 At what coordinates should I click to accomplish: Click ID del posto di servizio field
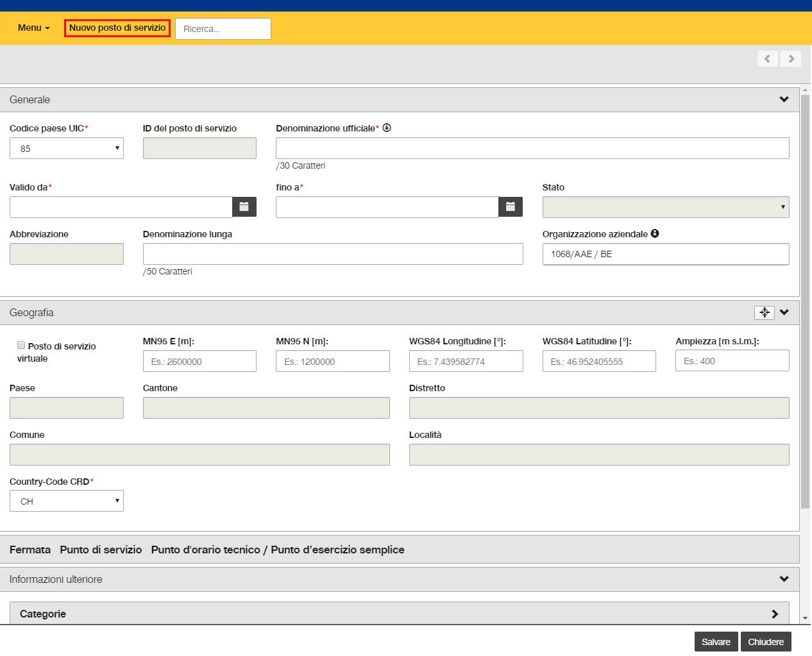pyautogui.click(x=199, y=148)
